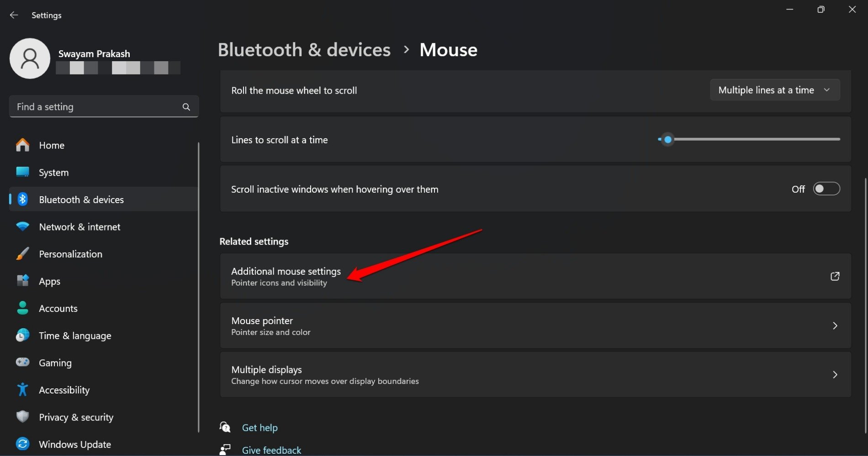The width and height of the screenshot is (868, 456).
Task: Open the Apps settings section
Action: click(49, 281)
